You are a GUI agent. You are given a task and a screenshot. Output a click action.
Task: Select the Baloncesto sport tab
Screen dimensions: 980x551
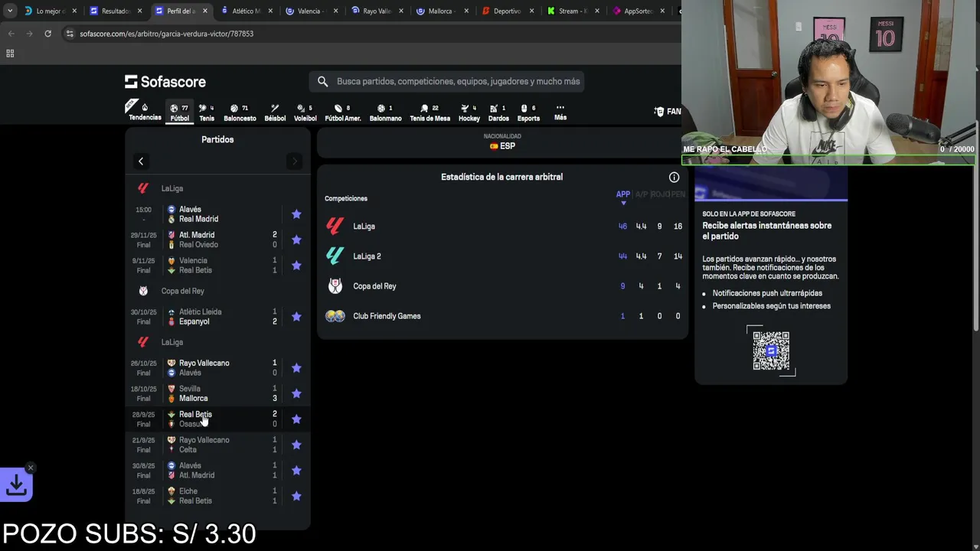tap(240, 112)
